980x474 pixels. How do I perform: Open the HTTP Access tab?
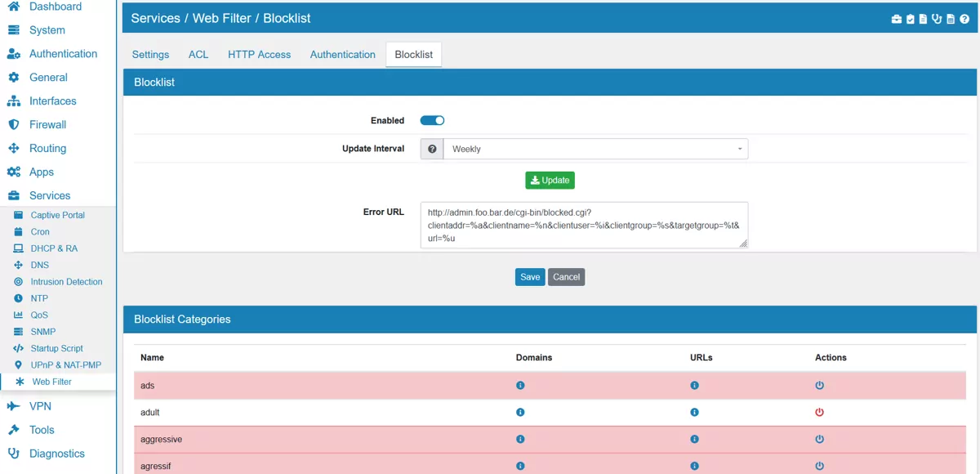(x=259, y=54)
